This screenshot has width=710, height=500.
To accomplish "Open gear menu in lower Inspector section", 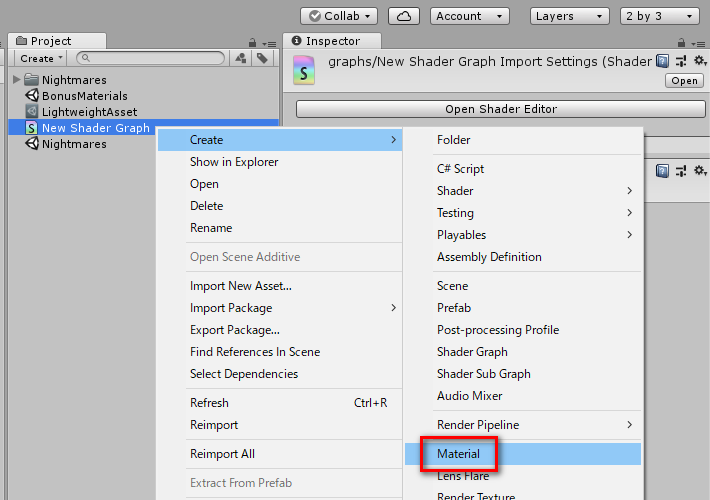I will tap(700, 171).
